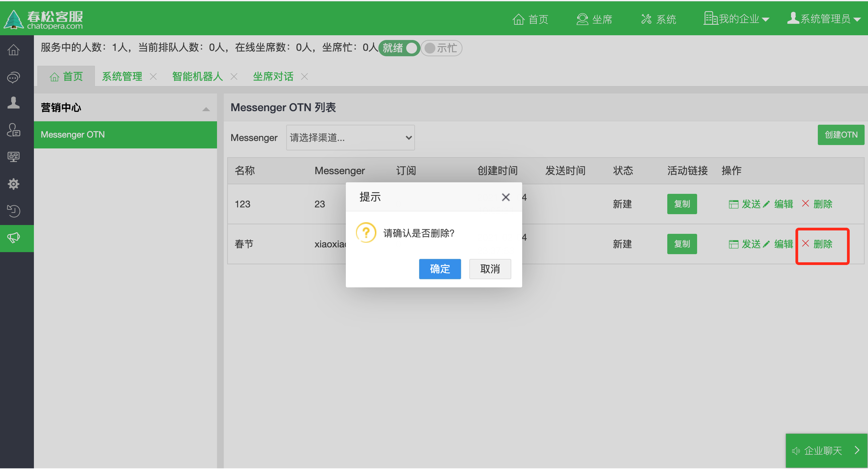The width and height of the screenshot is (868, 469).
Task: Click the 活动链接 column header
Action: coord(687,170)
